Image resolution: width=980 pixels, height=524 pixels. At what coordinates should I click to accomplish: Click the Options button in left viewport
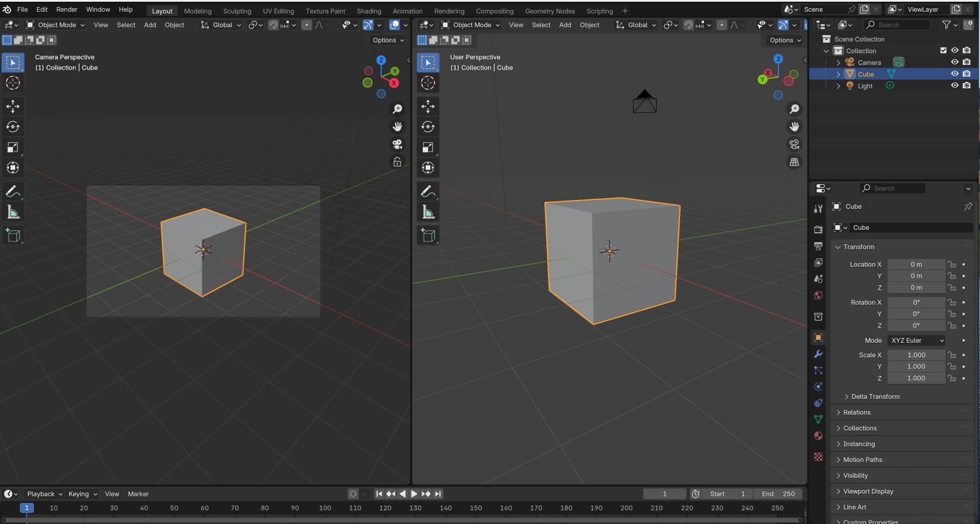click(388, 40)
